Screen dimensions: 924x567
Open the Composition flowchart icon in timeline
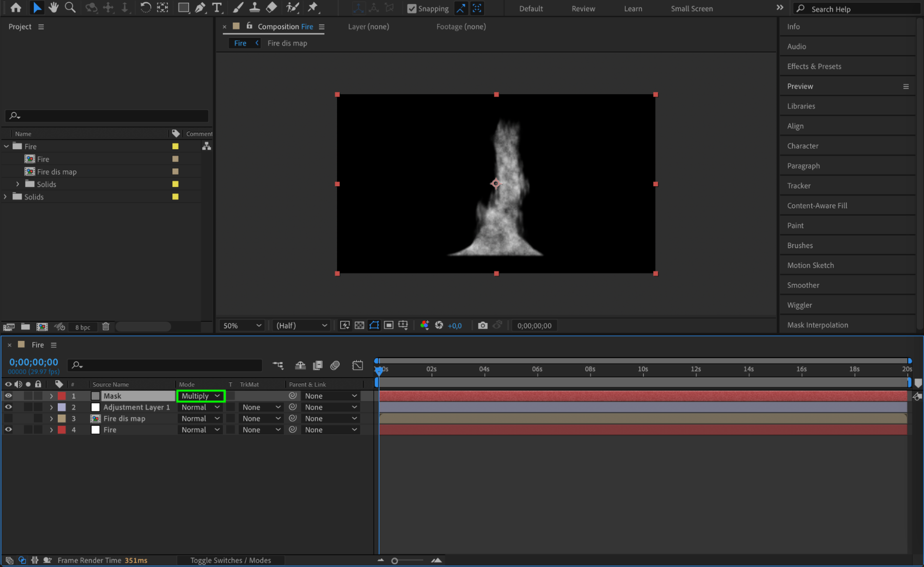pyautogui.click(x=278, y=365)
